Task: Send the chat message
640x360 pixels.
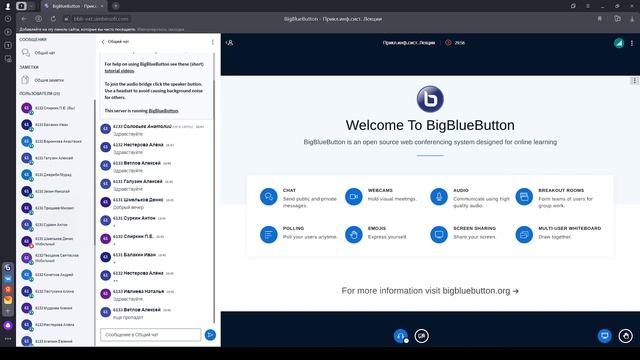Action: coord(210,335)
